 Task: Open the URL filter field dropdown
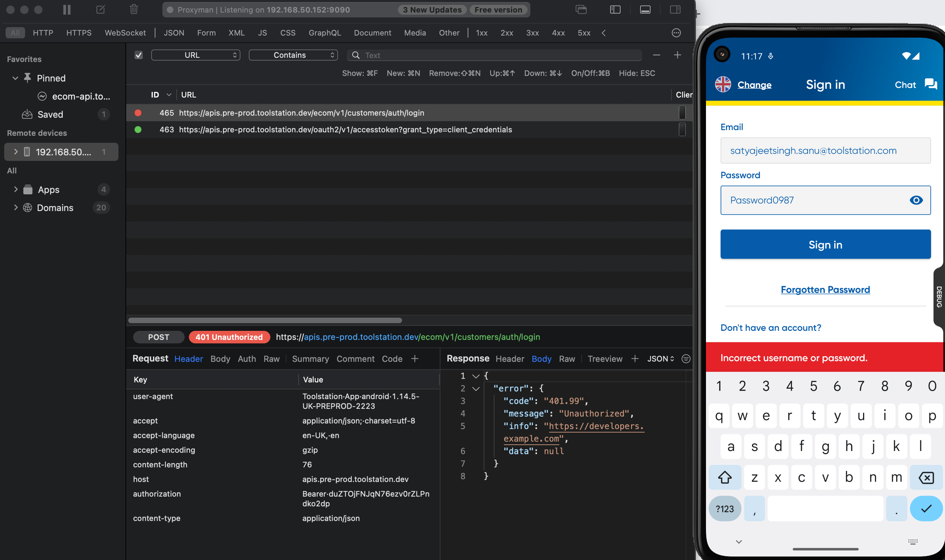coord(195,55)
